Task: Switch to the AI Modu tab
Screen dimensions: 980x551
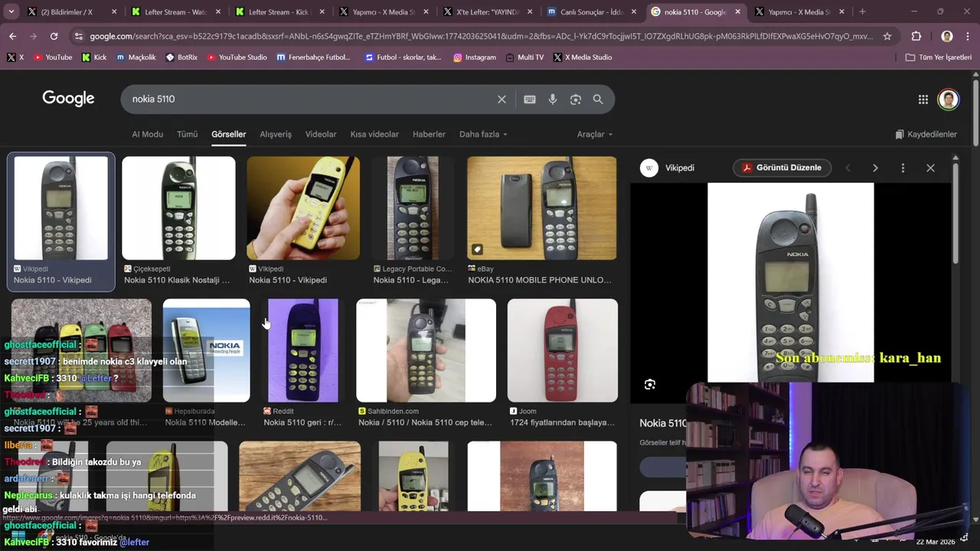Action: pyautogui.click(x=147, y=134)
